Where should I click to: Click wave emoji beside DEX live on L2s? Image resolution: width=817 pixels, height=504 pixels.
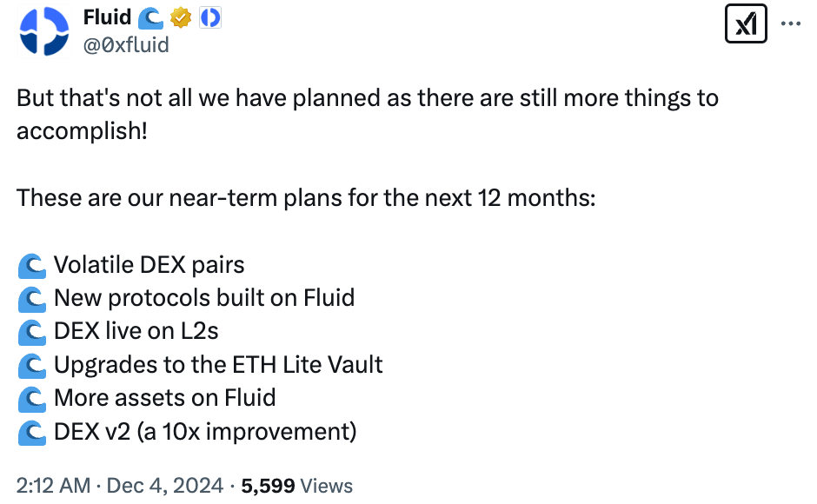click(31, 331)
